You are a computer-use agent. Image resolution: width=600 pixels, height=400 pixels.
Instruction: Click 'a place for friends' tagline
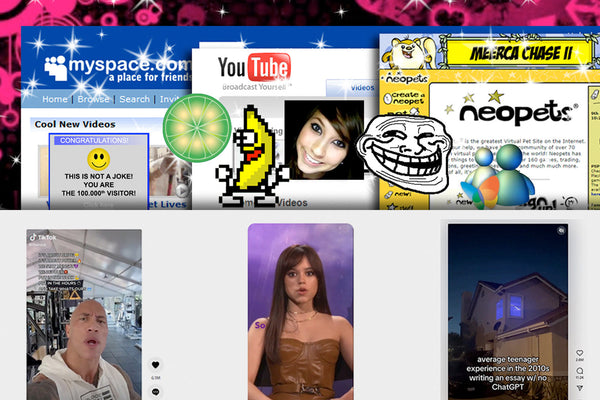(150, 78)
